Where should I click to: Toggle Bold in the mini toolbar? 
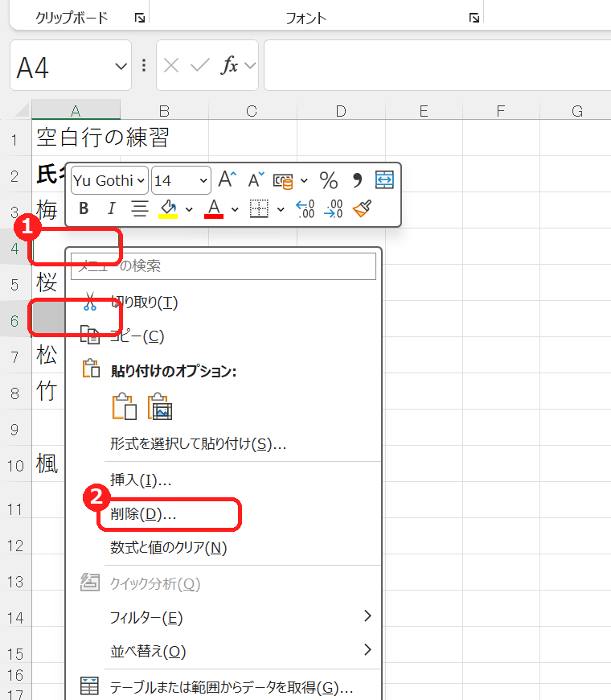[84, 208]
